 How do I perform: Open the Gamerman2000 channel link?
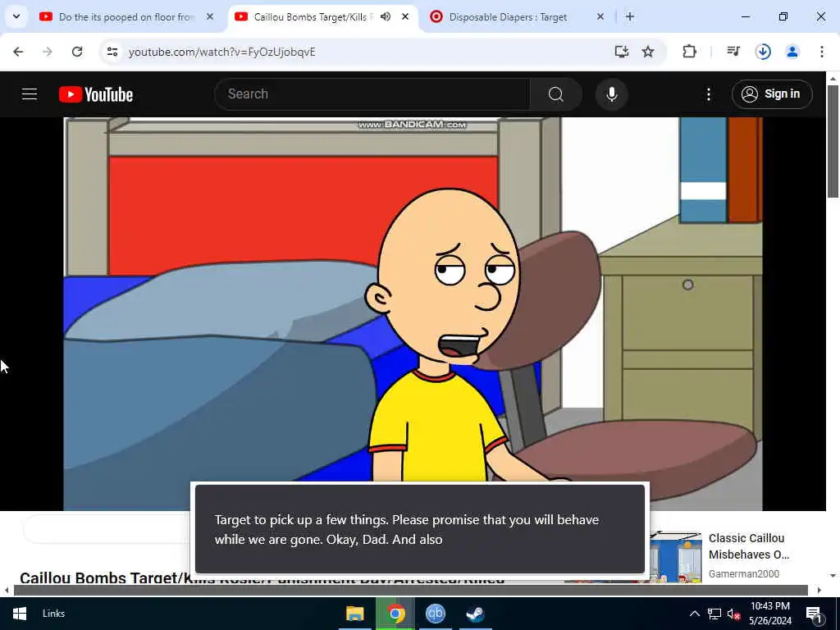click(x=743, y=573)
